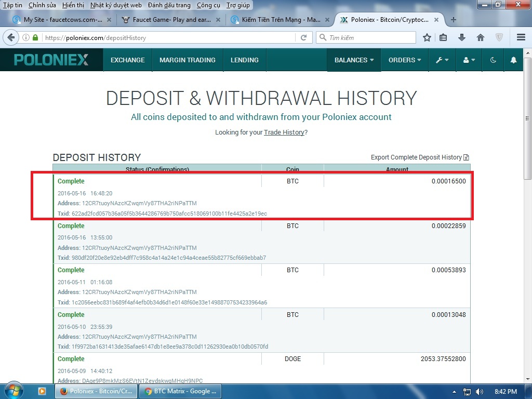Click the page vertical scrollbar thumb

[528, 119]
